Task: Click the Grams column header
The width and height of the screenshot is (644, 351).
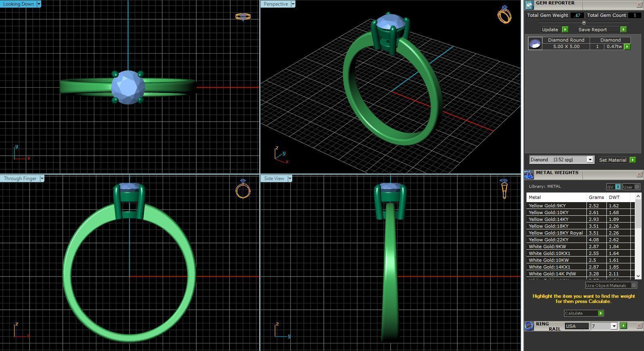Action: point(596,197)
